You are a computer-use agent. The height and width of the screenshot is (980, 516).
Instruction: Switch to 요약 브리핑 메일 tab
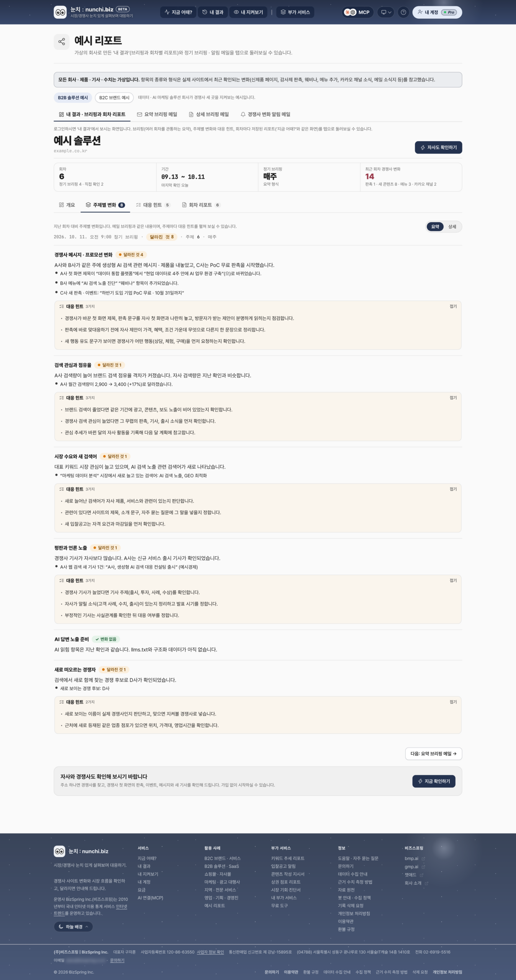pos(157,114)
